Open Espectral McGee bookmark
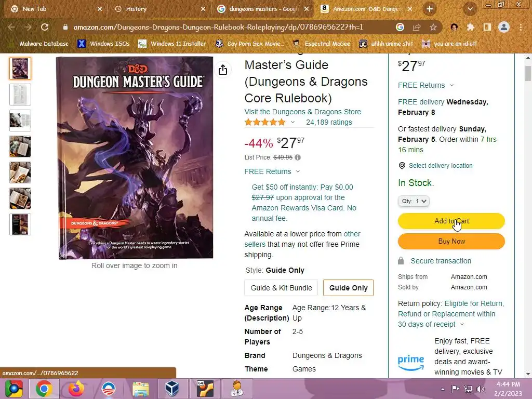 (x=321, y=44)
